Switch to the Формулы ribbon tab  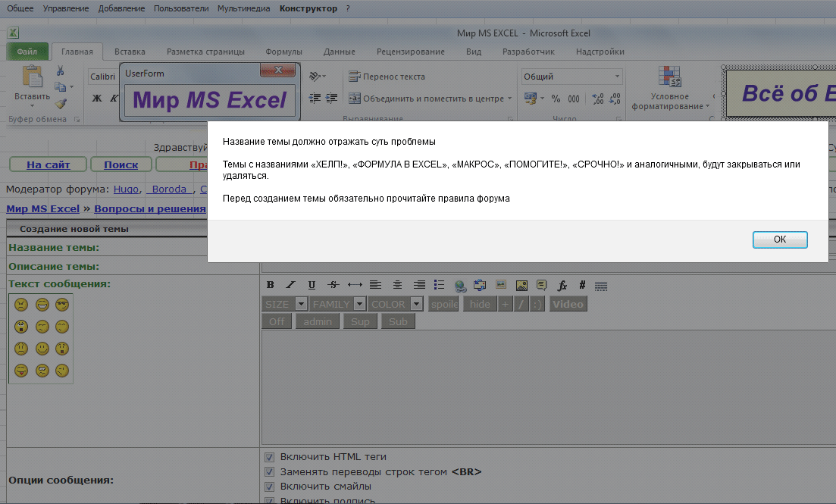click(283, 52)
